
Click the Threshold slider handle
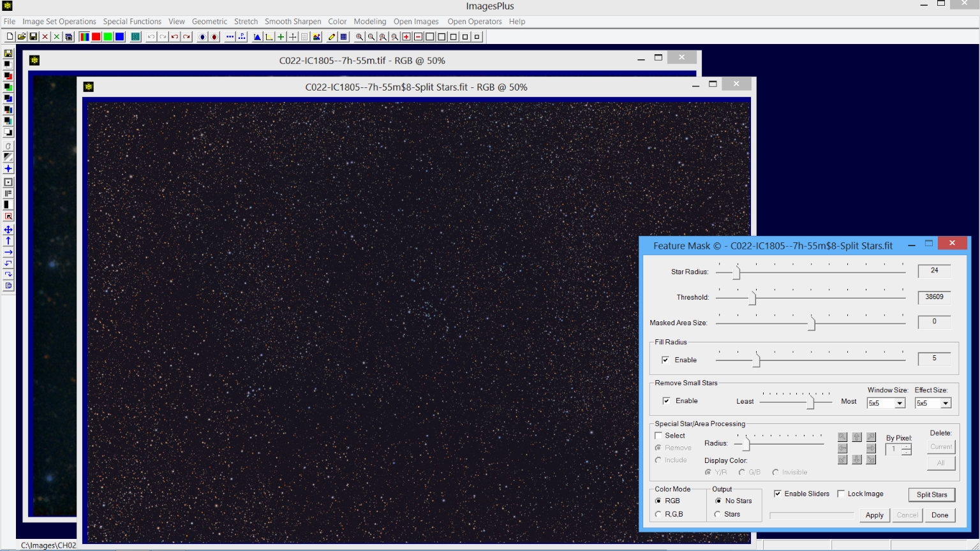752,298
